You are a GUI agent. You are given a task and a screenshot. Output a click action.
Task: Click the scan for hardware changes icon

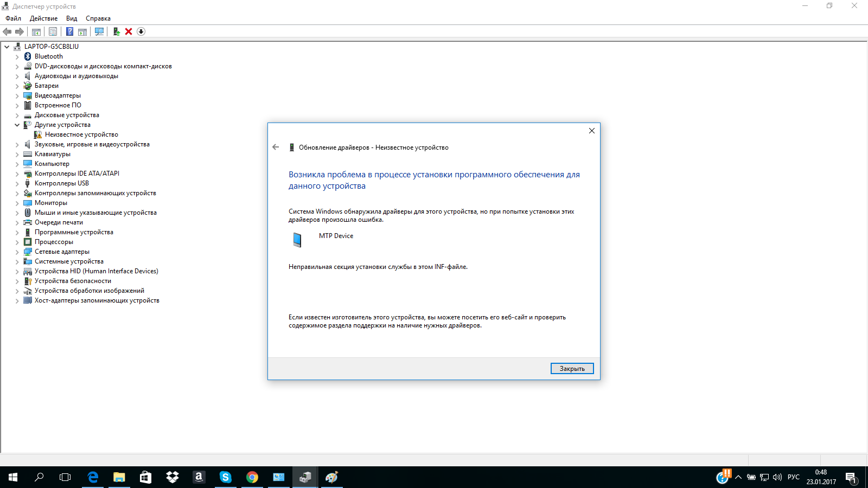tap(99, 31)
